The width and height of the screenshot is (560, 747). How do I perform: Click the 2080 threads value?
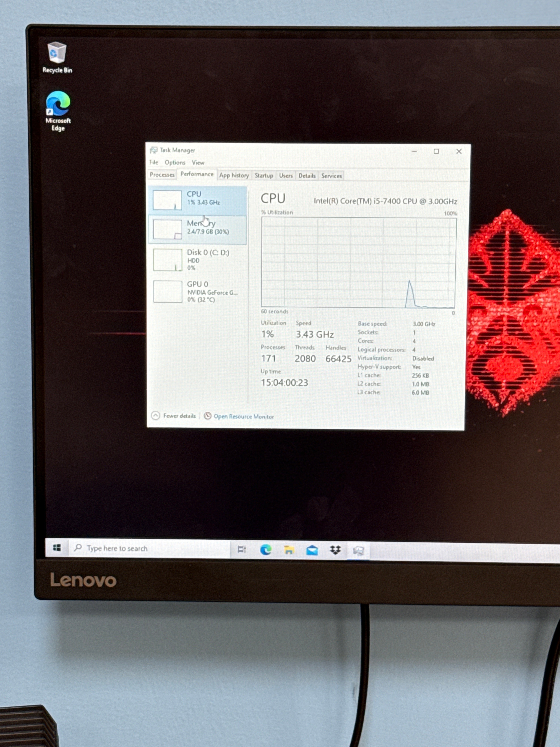click(x=305, y=359)
